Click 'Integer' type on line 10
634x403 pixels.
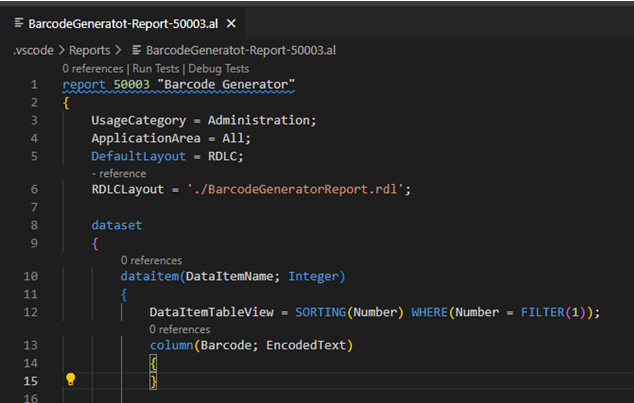tap(313, 276)
